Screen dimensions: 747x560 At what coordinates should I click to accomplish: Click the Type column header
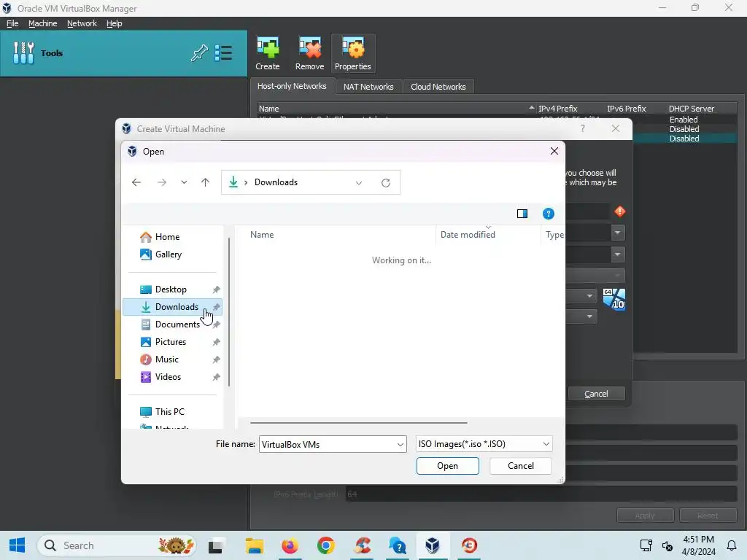pyautogui.click(x=554, y=235)
